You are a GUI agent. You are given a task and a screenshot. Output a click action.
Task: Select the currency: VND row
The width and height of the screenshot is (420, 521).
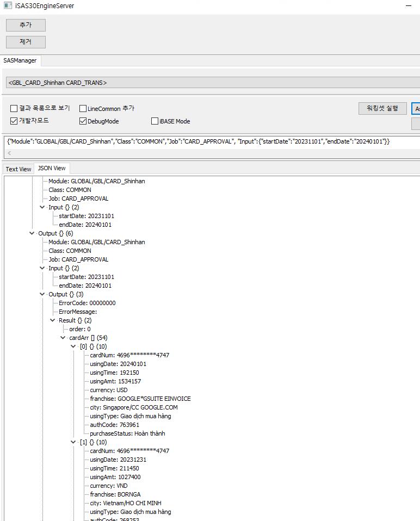tap(109, 486)
